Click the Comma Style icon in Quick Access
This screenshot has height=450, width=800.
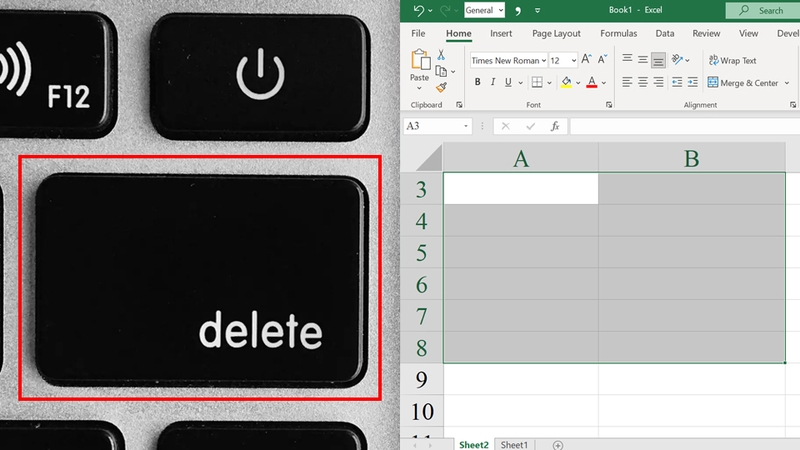click(518, 10)
